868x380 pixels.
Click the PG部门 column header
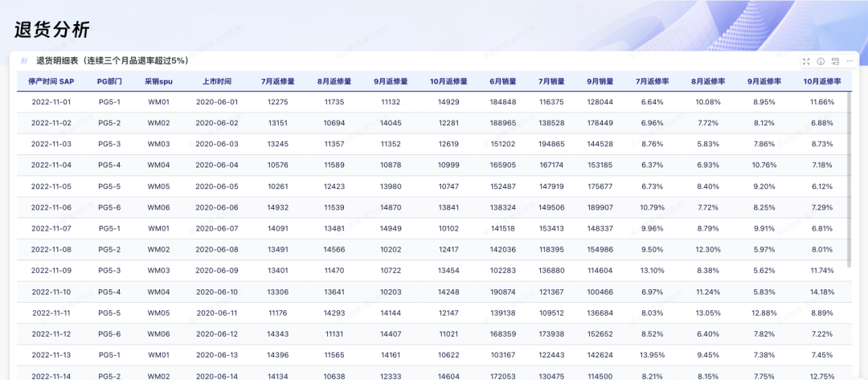109,81
